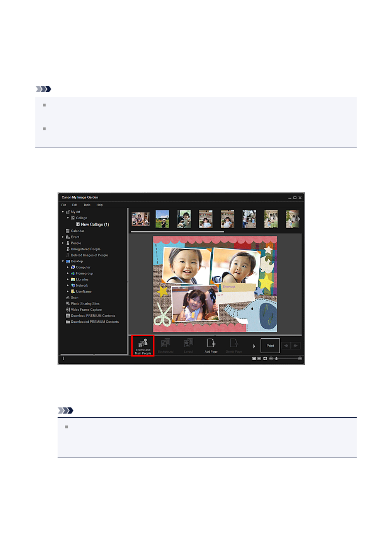Click the Network icon in tree
Image resolution: width=392 pixels, height=555 pixels.
[73, 285]
